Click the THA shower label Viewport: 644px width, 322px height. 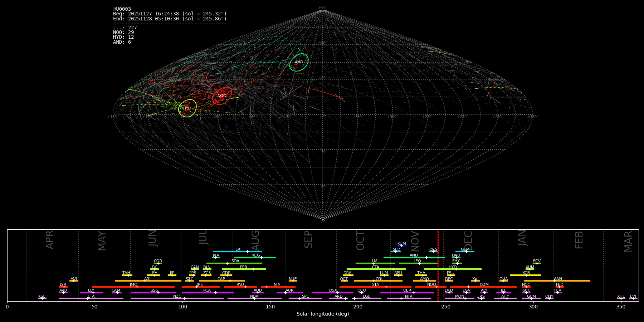tap(421, 273)
